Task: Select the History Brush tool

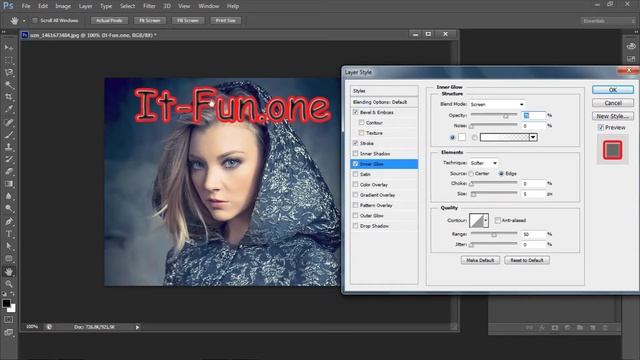Action: coord(9,159)
